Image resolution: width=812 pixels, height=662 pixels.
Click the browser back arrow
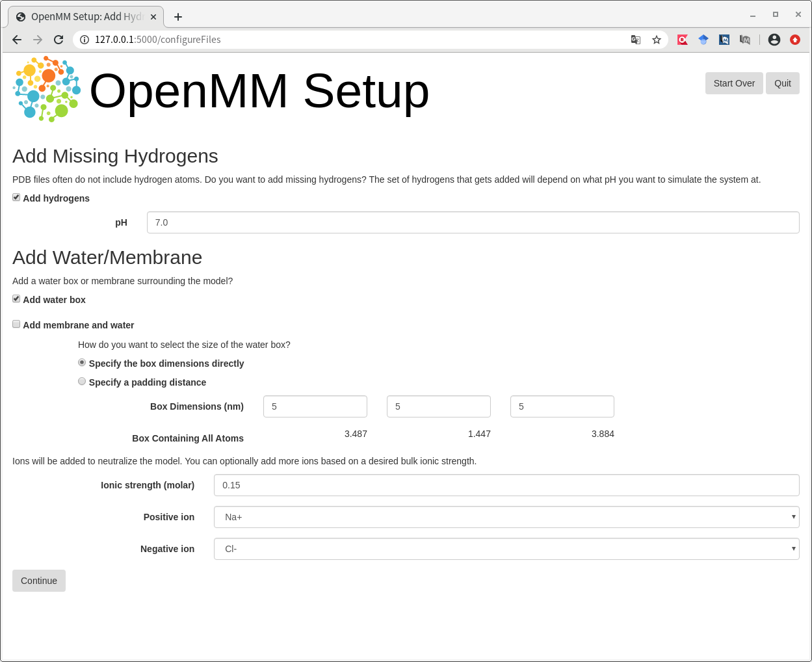(17, 40)
